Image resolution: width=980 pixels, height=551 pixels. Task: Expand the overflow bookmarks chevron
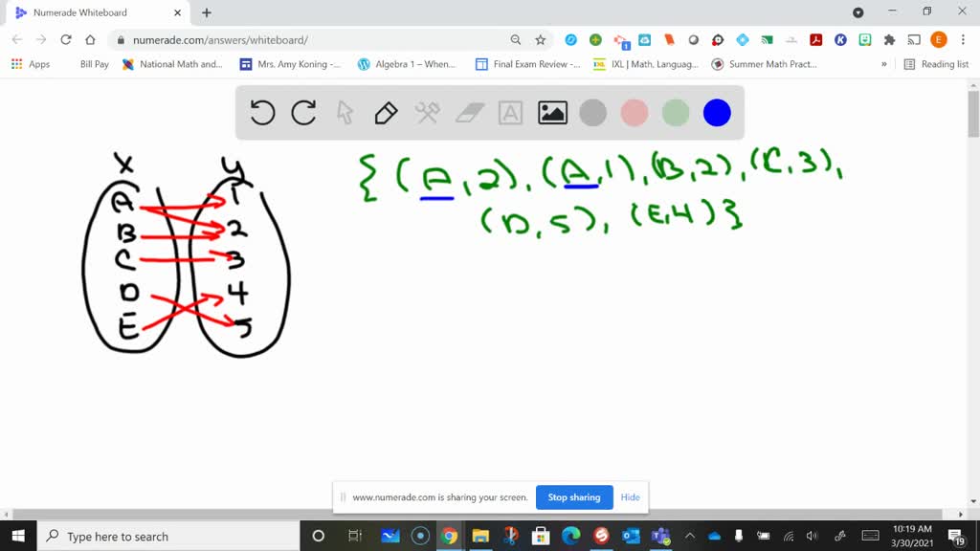coord(885,64)
